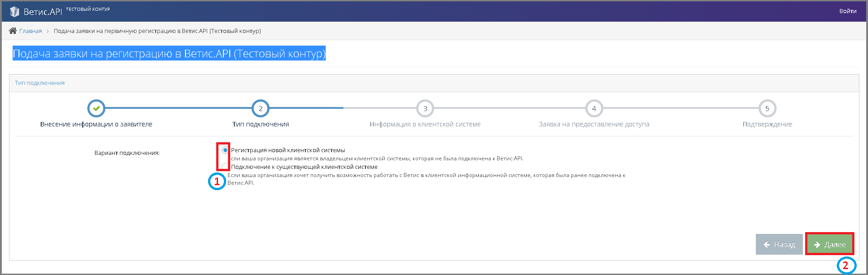
Task: Click the completed step one checkmark circle
Action: 96,108
